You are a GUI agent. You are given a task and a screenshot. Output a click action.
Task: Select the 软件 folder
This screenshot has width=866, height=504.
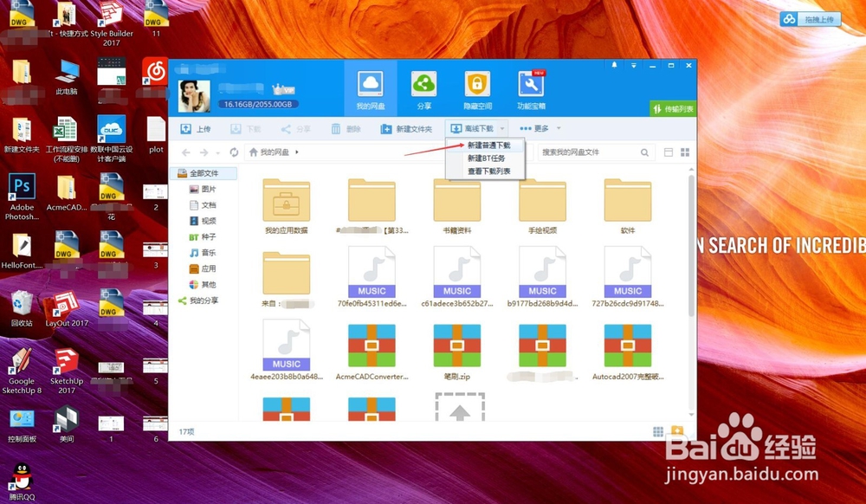(x=627, y=206)
